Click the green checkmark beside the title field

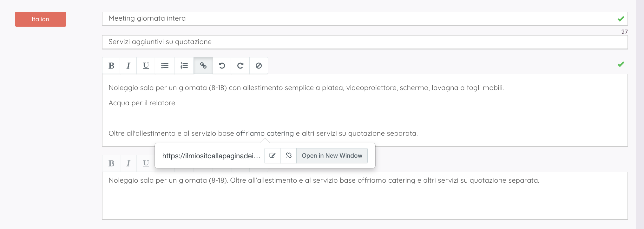coord(621,19)
